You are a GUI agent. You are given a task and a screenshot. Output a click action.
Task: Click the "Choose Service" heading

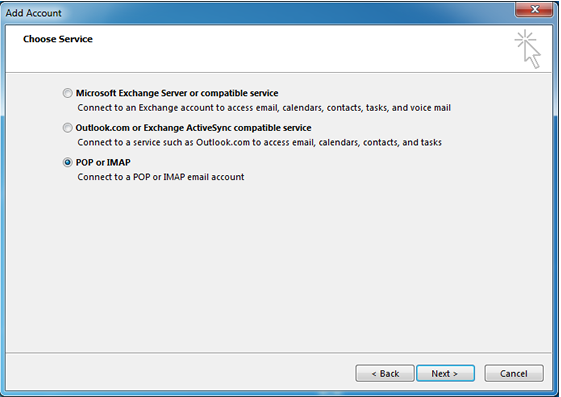click(58, 39)
